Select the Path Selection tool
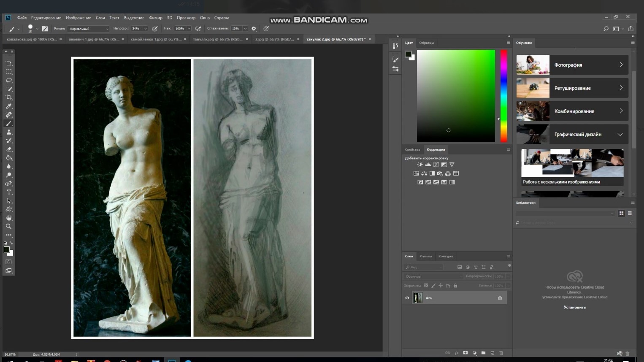The width and height of the screenshot is (644, 362). pos(8,201)
